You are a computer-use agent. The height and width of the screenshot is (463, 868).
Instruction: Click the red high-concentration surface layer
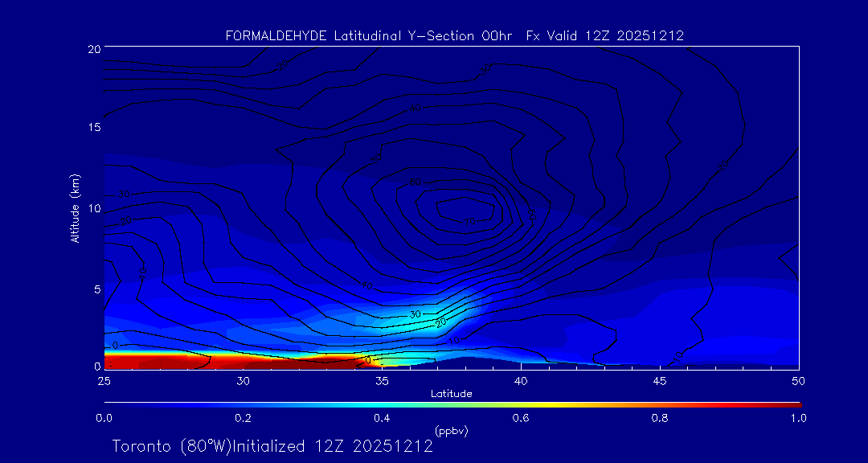coord(201,359)
